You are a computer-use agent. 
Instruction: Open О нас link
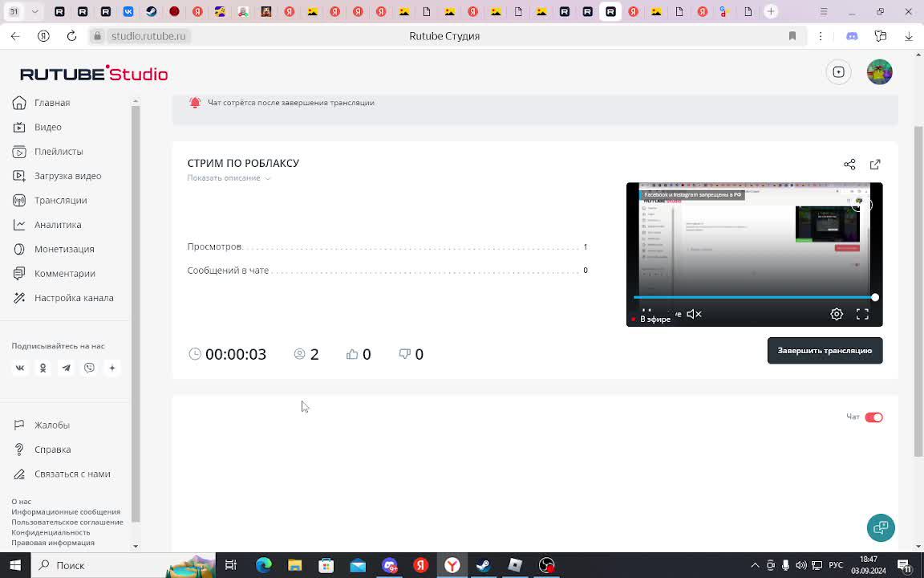coord(21,501)
